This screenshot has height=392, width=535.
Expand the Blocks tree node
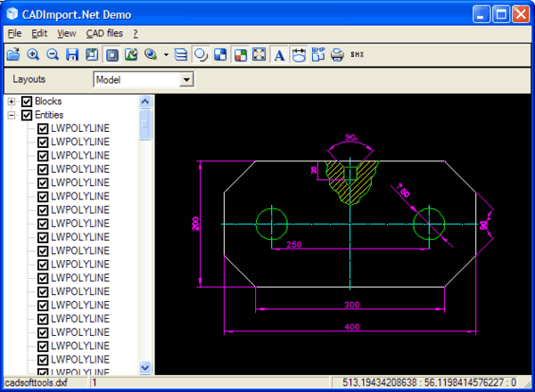click(12, 102)
